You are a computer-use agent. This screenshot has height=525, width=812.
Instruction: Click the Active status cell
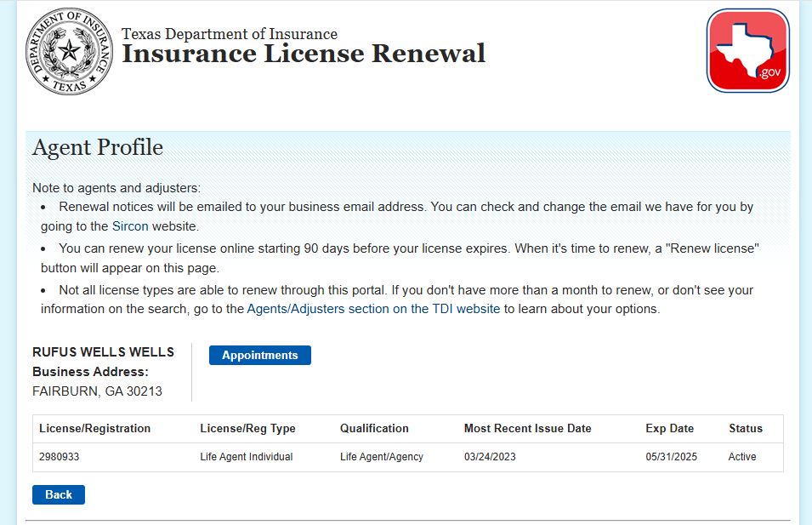pyautogui.click(x=741, y=457)
